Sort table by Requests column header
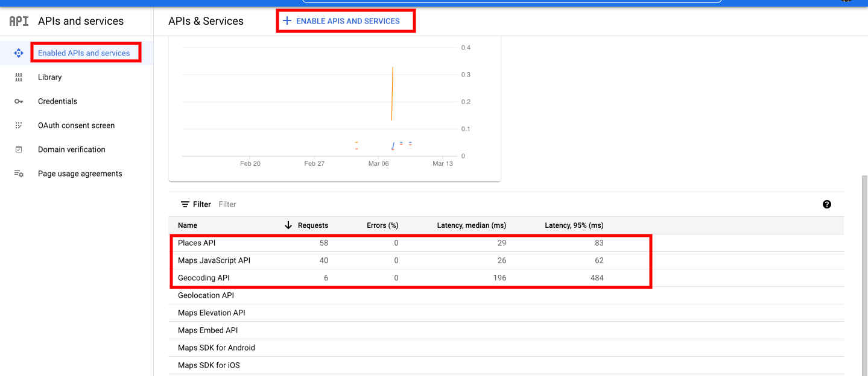Image resolution: width=868 pixels, height=376 pixels. pyautogui.click(x=313, y=225)
